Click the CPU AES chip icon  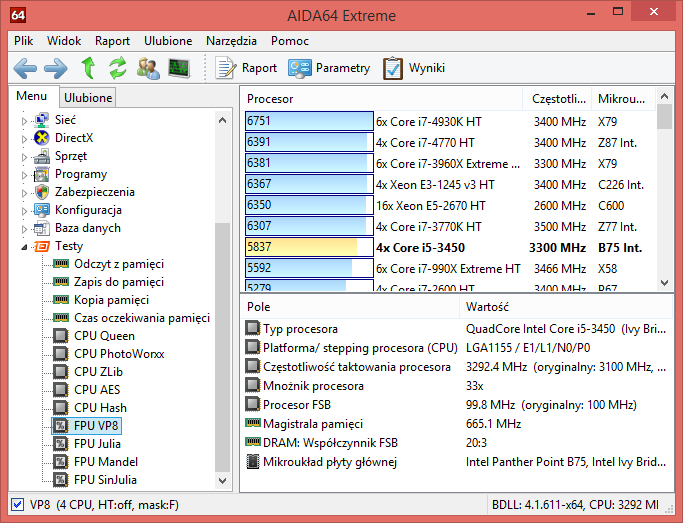click(x=61, y=390)
